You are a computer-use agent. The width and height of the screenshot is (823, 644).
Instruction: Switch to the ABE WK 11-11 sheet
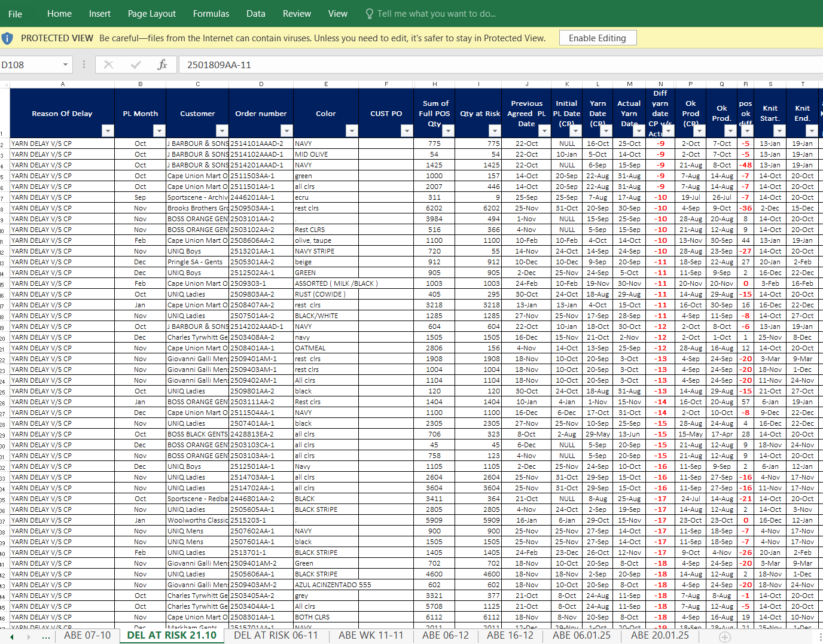[x=371, y=635]
